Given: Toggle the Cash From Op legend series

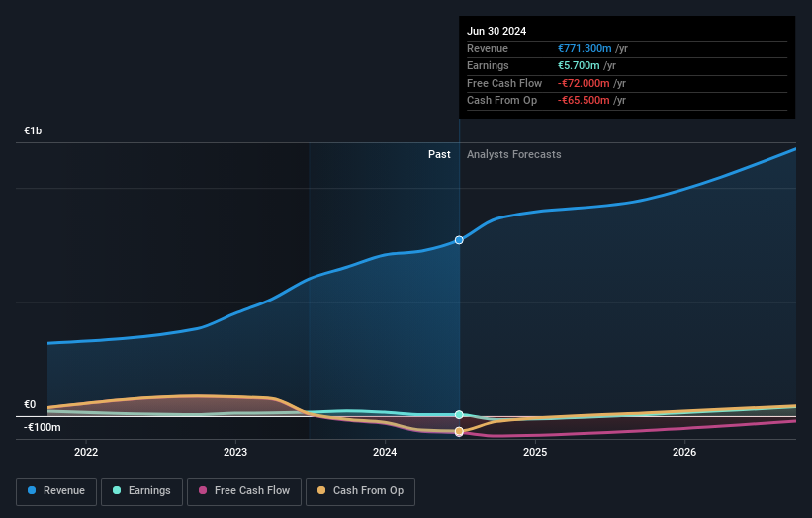Looking at the screenshot, I should [360, 491].
